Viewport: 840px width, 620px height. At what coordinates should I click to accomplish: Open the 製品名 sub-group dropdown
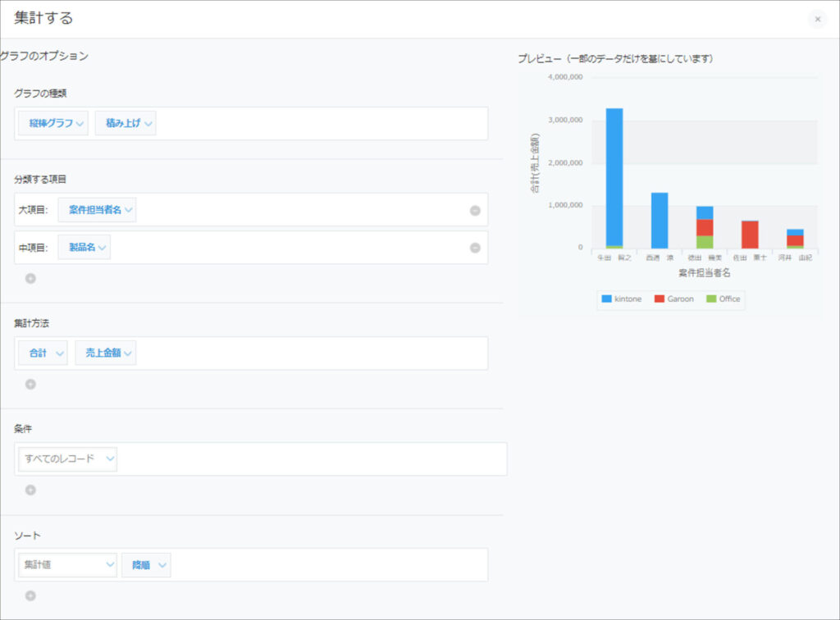pos(84,248)
